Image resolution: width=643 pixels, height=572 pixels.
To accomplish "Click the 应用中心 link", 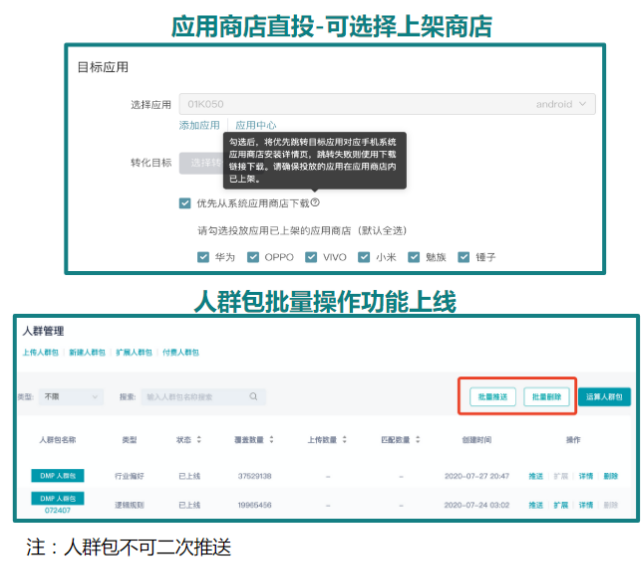I will click(x=256, y=125).
